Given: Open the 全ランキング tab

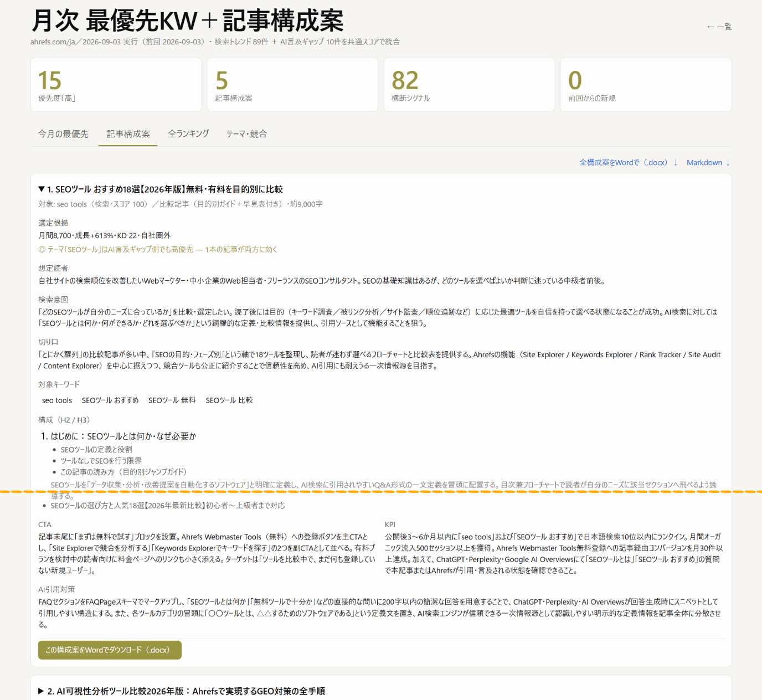Looking at the screenshot, I should pos(188,134).
